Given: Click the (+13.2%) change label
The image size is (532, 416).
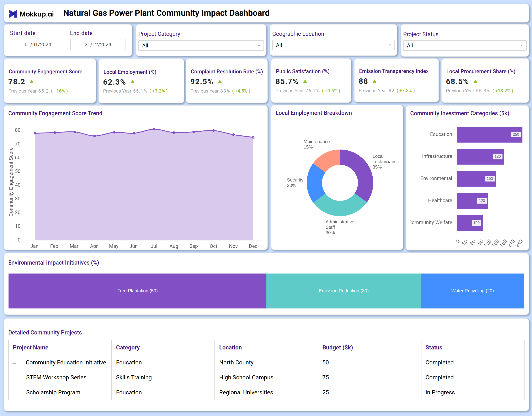Looking at the screenshot, I should click(503, 91).
